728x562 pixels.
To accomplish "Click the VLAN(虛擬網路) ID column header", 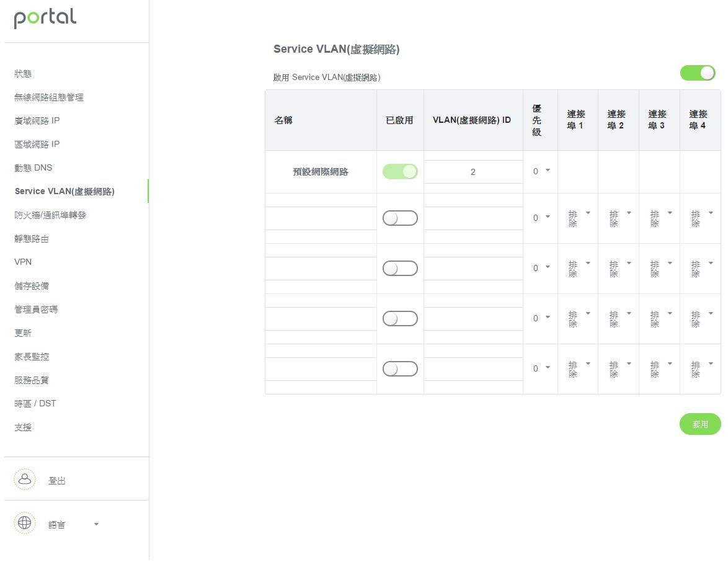I will pos(472,120).
